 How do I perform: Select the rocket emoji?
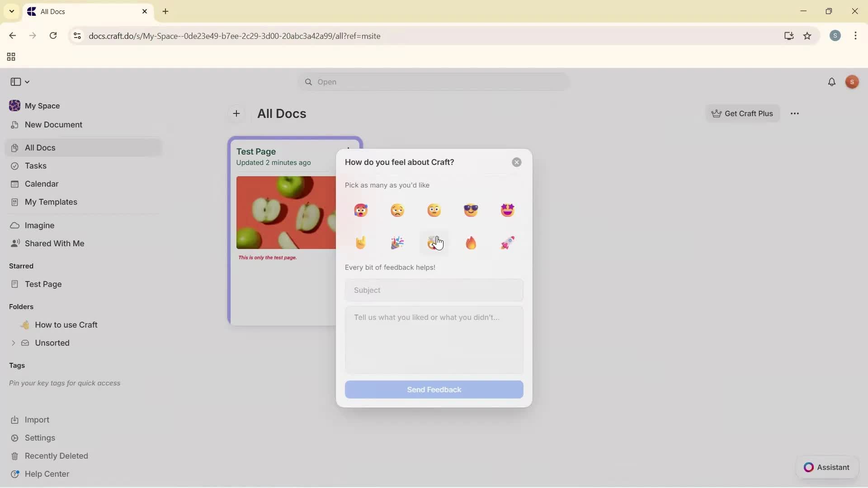507,243
